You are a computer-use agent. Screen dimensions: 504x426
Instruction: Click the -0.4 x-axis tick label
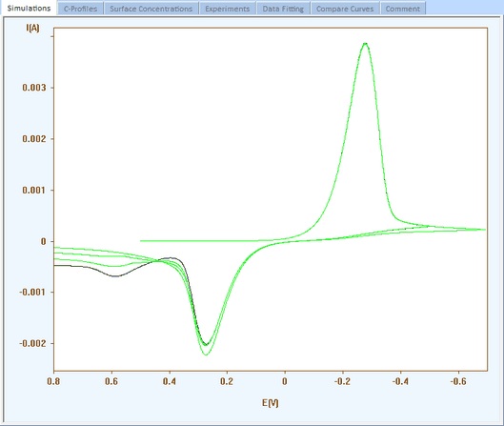tap(400, 381)
